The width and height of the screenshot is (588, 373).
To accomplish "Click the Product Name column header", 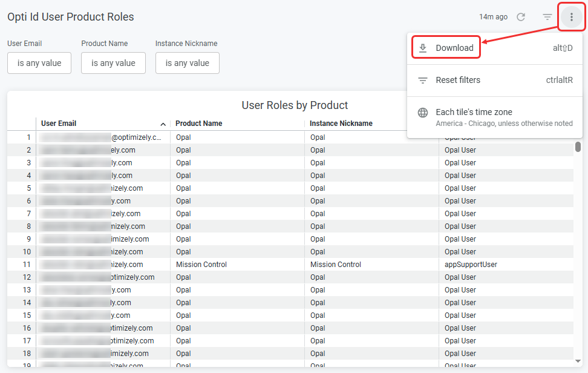I will [x=199, y=124].
